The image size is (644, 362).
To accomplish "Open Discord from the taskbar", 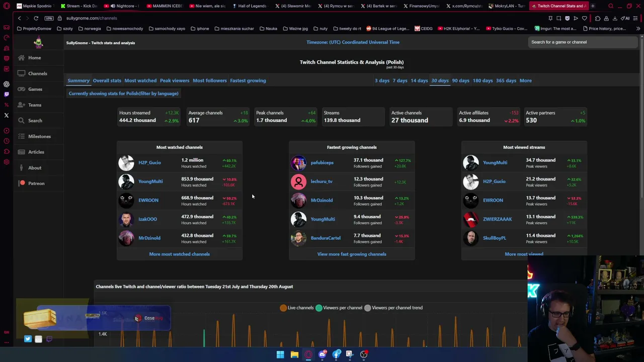I will [x=323, y=354].
